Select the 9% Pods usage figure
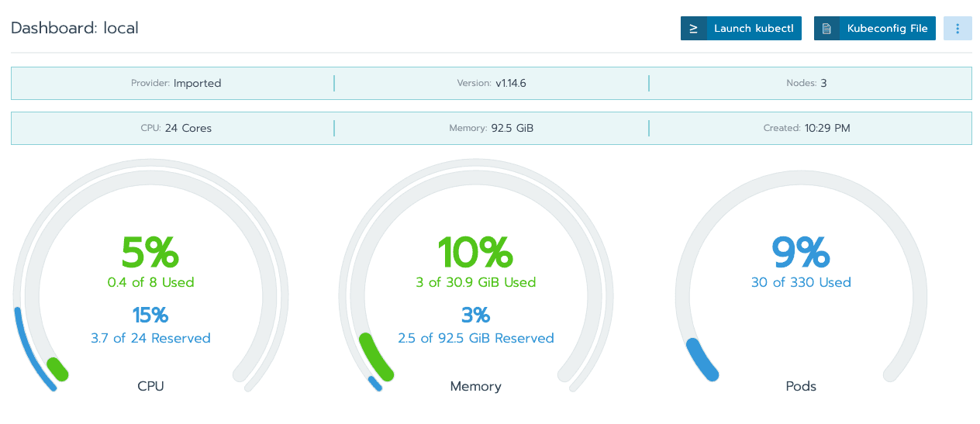This screenshot has width=980, height=424. pyautogui.click(x=801, y=252)
